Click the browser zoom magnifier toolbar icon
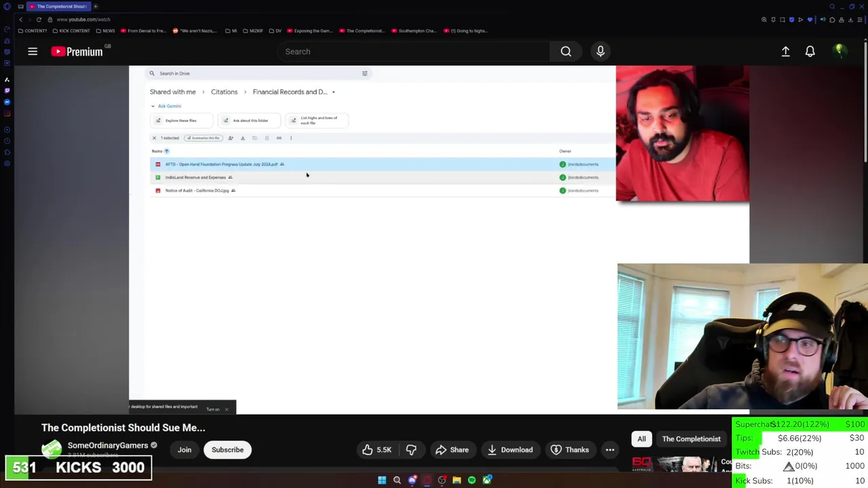The image size is (868, 488). tap(764, 20)
